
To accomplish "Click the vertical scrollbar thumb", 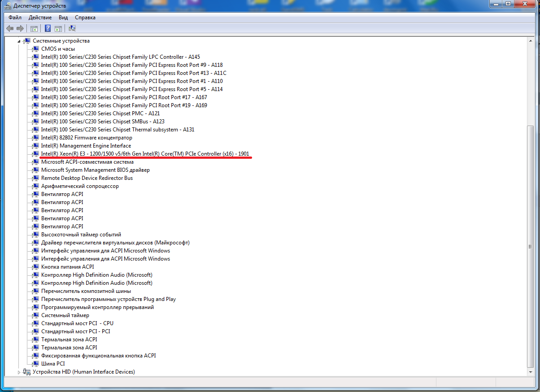I will pyautogui.click(x=531, y=246).
